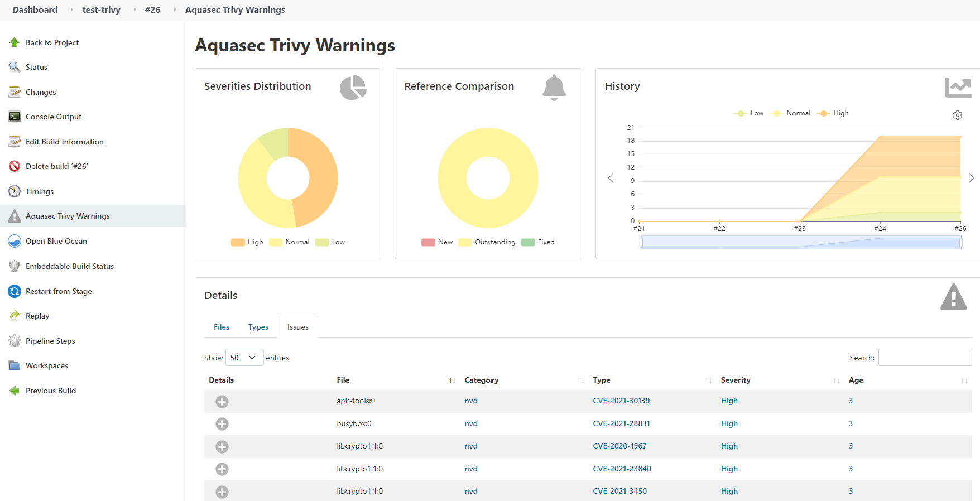Expand details for CVE-2020-1967 row
Screen dimensions: 980x501
click(222, 447)
